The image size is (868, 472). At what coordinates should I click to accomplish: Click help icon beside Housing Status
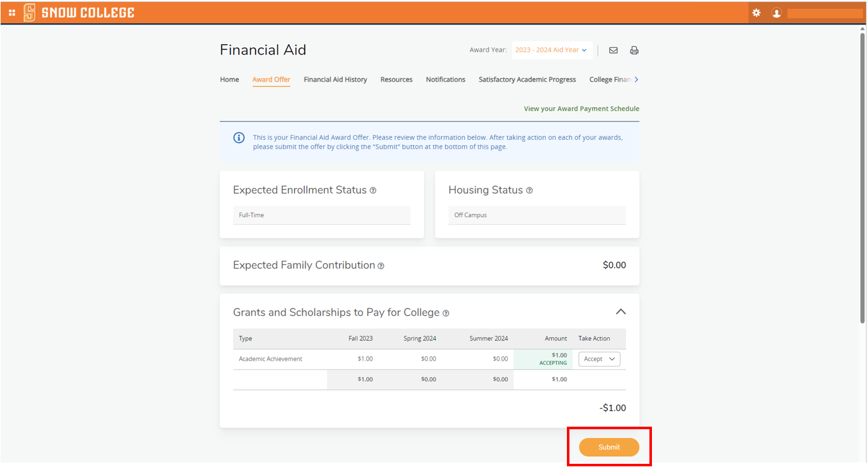pos(529,191)
